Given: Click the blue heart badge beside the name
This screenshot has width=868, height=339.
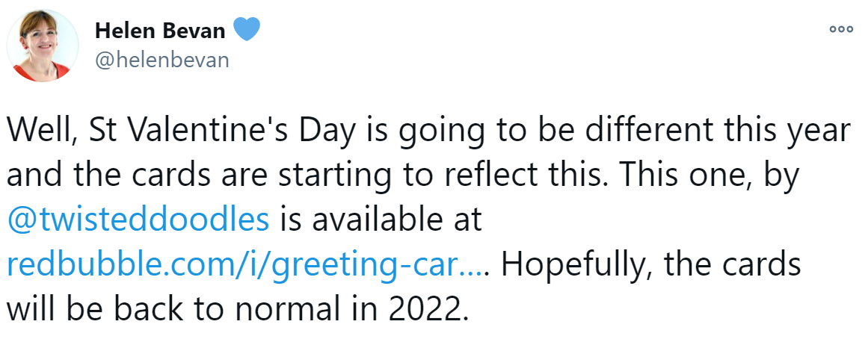Looking at the screenshot, I should click(x=247, y=31).
